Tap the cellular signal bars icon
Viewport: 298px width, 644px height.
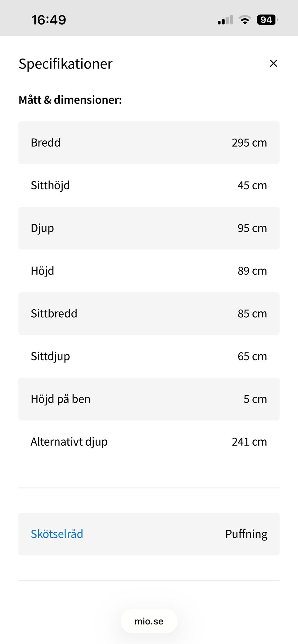pyautogui.click(x=225, y=20)
